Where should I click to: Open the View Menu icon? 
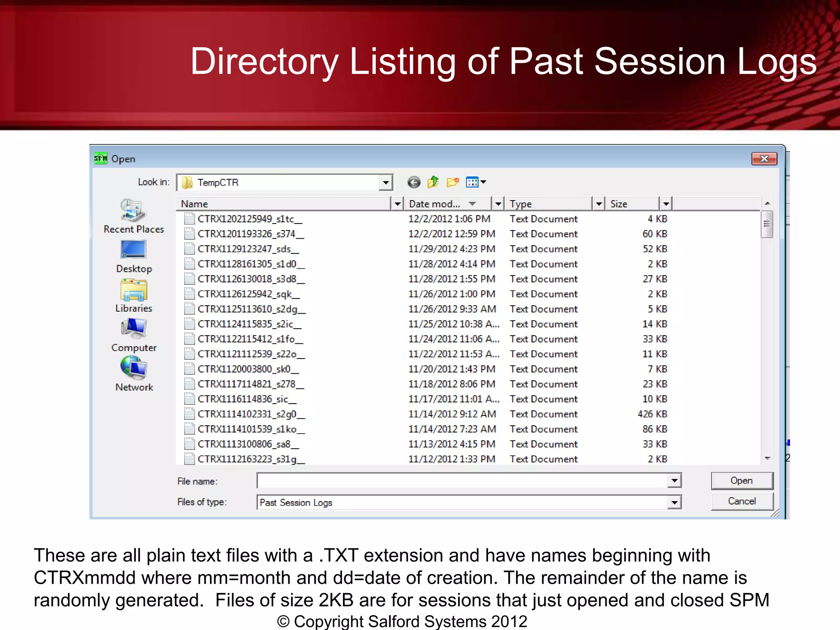click(472, 182)
